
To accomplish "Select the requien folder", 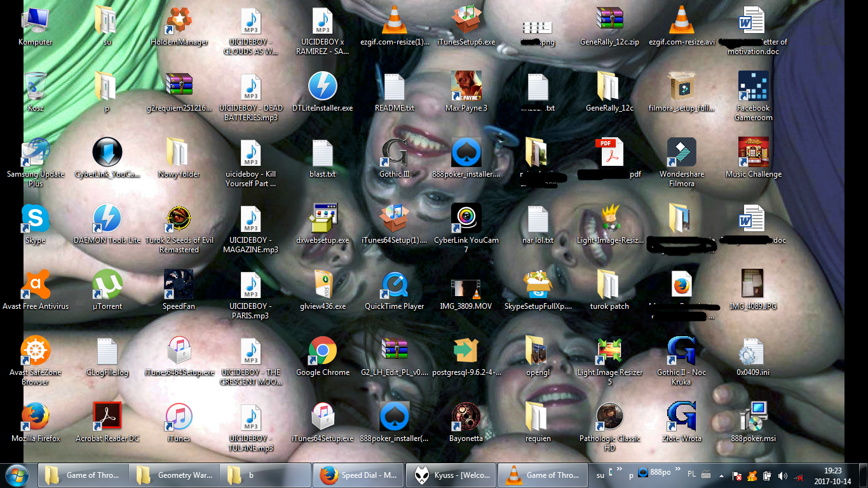I will pos(538,423).
